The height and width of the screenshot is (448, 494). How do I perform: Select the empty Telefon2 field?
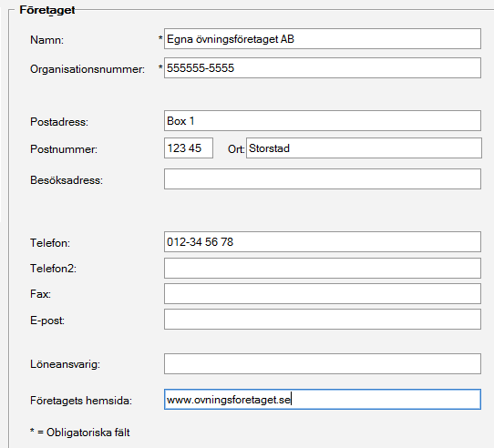tap(323, 269)
